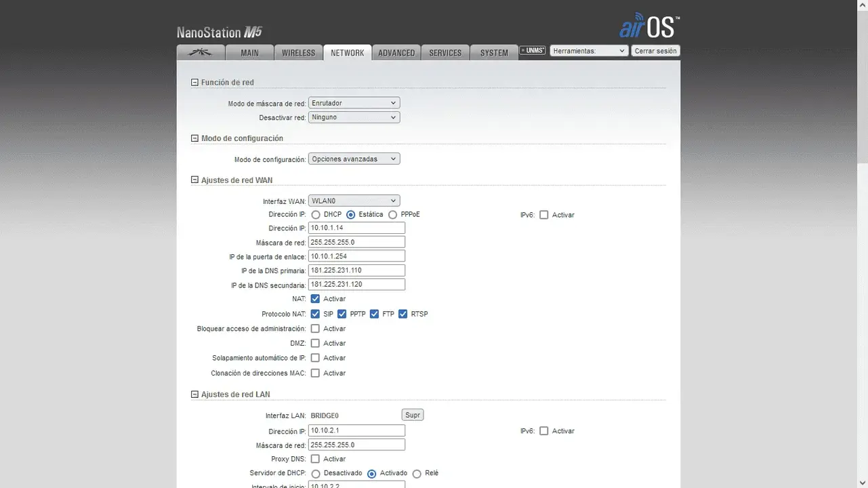
Task: Click the WAN Máscara de red field
Action: [356, 242]
